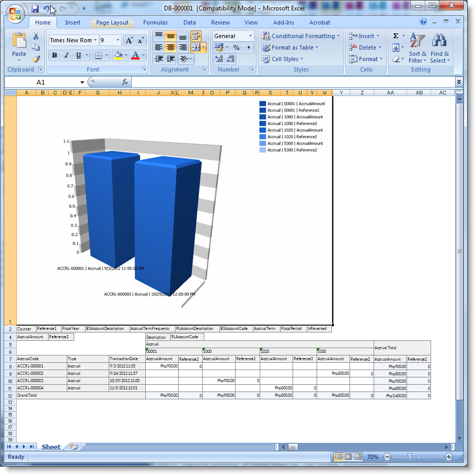Open font name dropdown Times New Roman

pyautogui.click(x=95, y=40)
